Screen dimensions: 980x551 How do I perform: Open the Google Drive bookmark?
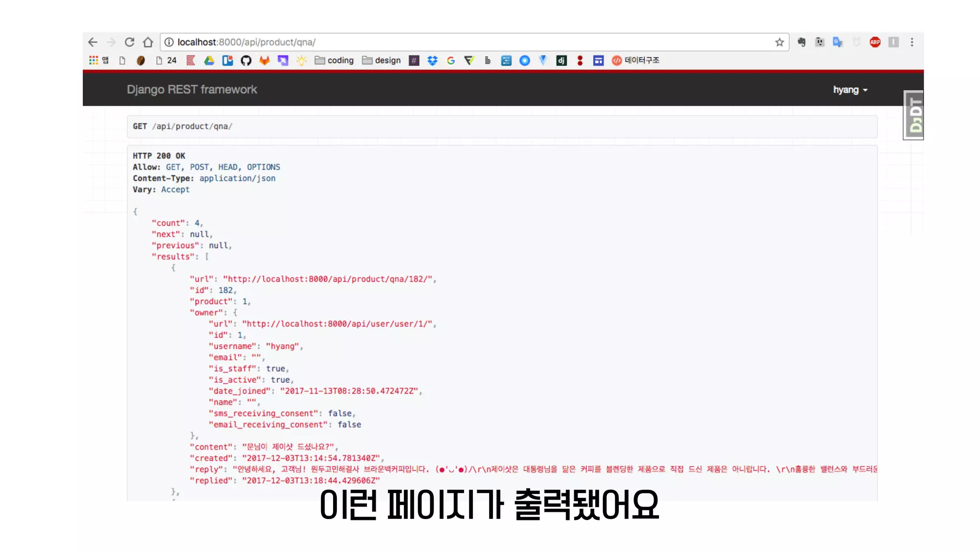click(x=209, y=60)
